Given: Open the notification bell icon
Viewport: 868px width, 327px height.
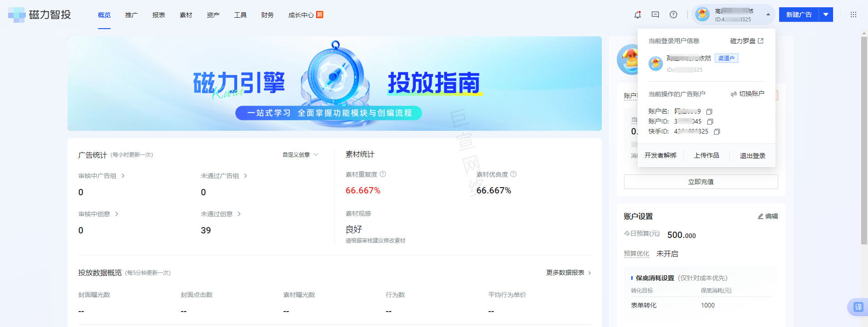Looking at the screenshot, I should tap(637, 15).
